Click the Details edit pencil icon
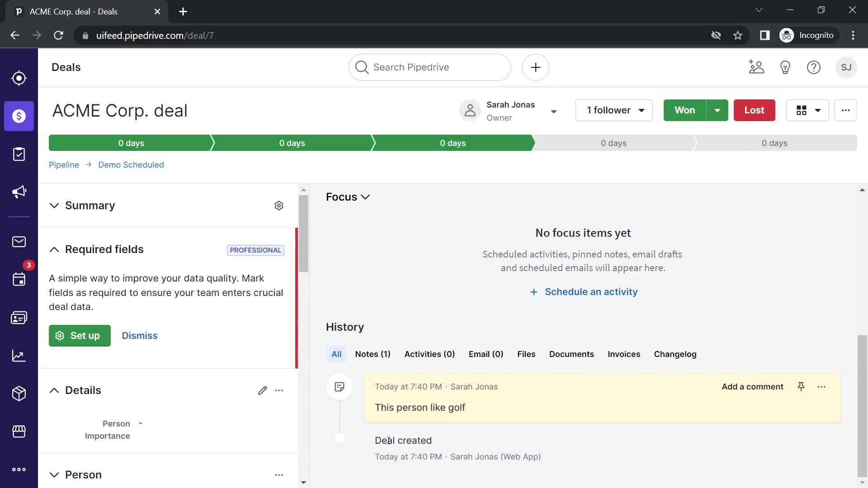Screen dimensions: 868x488 click(x=263, y=390)
